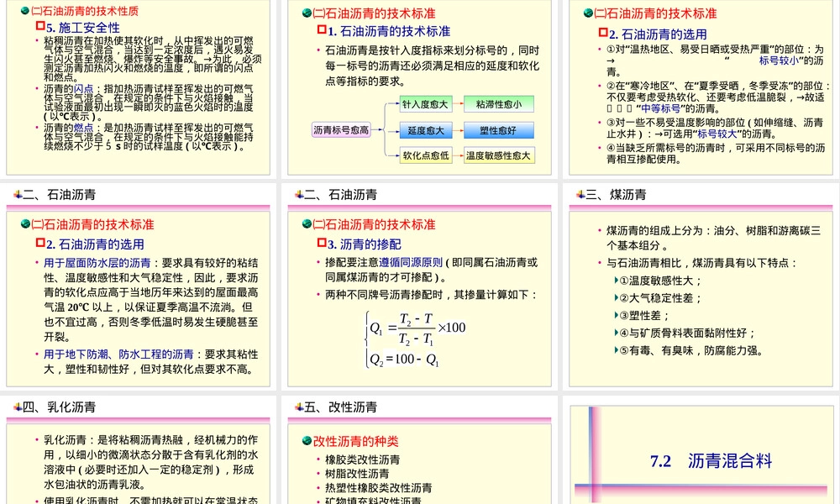Click the 沥青标号愈高 box in diagram
The height and width of the screenshot is (504, 840).
[x=341, y=129]
